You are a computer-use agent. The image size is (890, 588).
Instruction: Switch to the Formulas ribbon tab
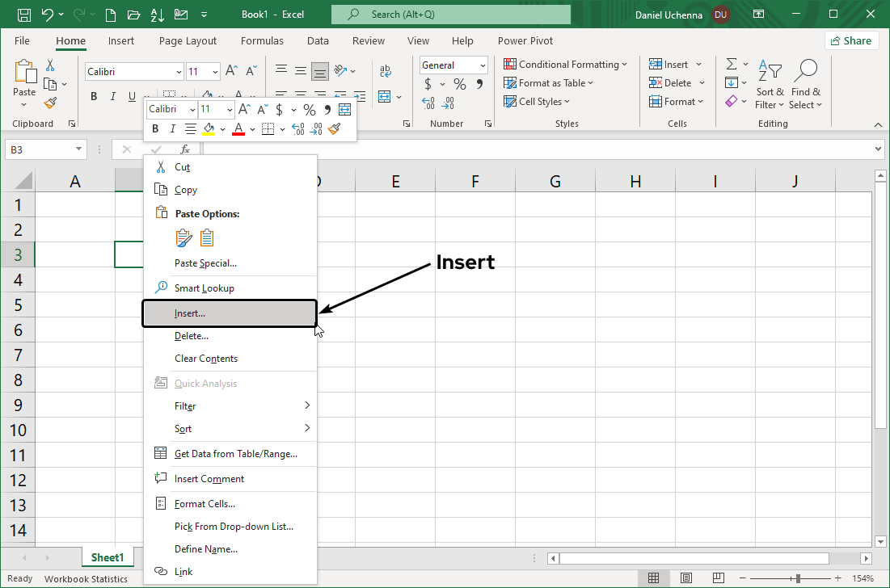(262, 40)
